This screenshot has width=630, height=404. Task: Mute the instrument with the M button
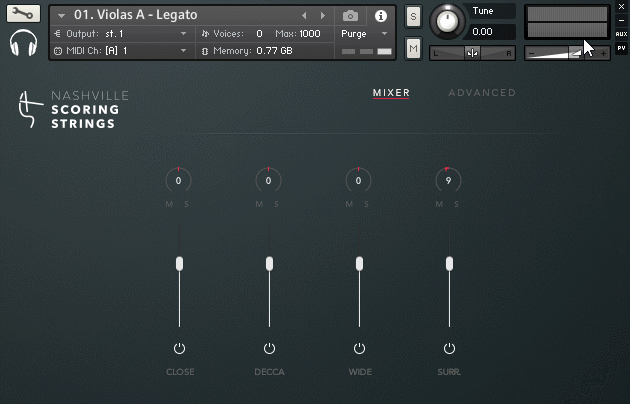(413, 49)
